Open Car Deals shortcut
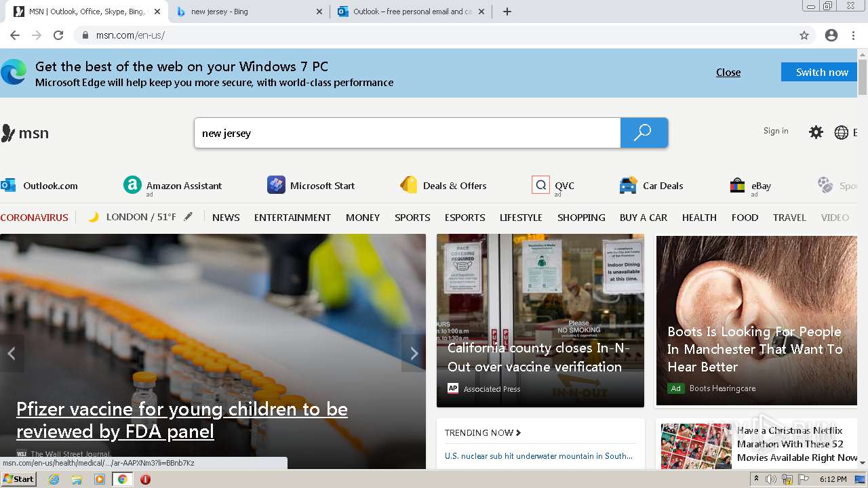Image resolution: width=868 pixels, height=488 pixels. 651,185
